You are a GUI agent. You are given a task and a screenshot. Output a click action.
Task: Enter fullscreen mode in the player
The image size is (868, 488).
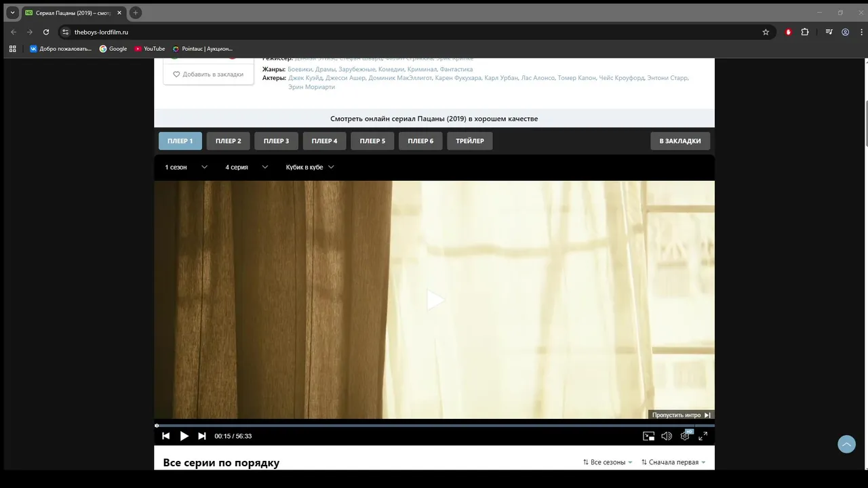point(703,436)
